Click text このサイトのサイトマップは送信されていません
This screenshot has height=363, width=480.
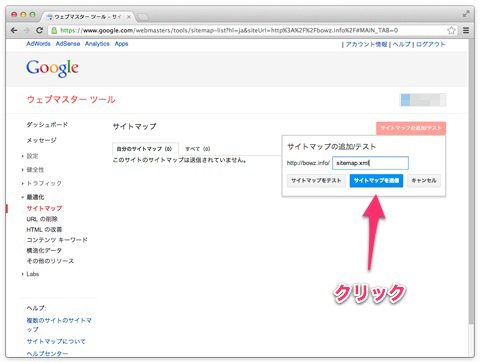[179, 160]
